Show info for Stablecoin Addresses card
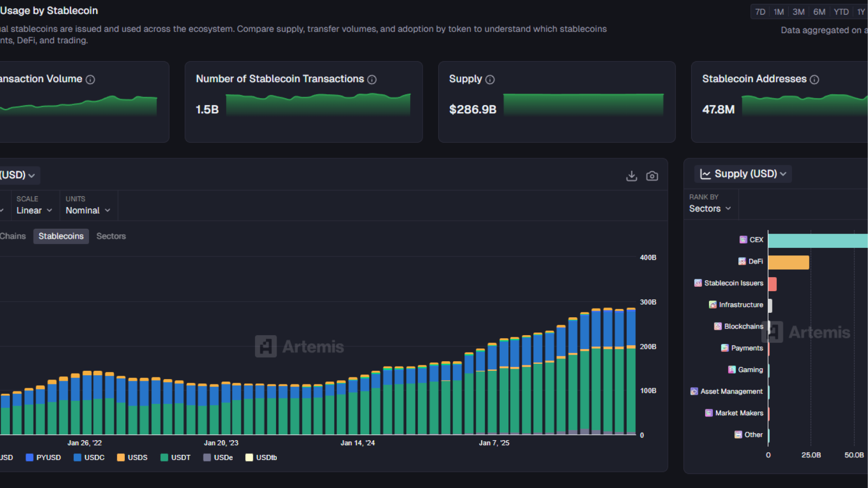Viewport: 868px width, 488px height. 814,80
